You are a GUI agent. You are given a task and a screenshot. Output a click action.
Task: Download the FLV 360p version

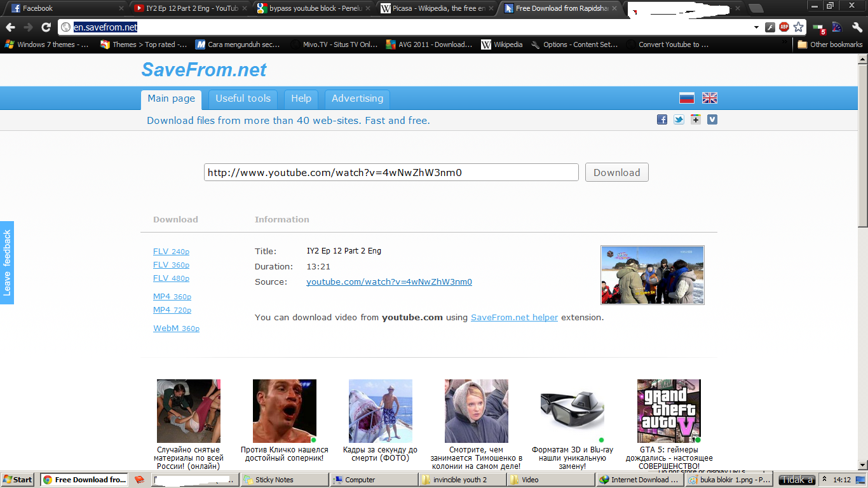[171, 265]
